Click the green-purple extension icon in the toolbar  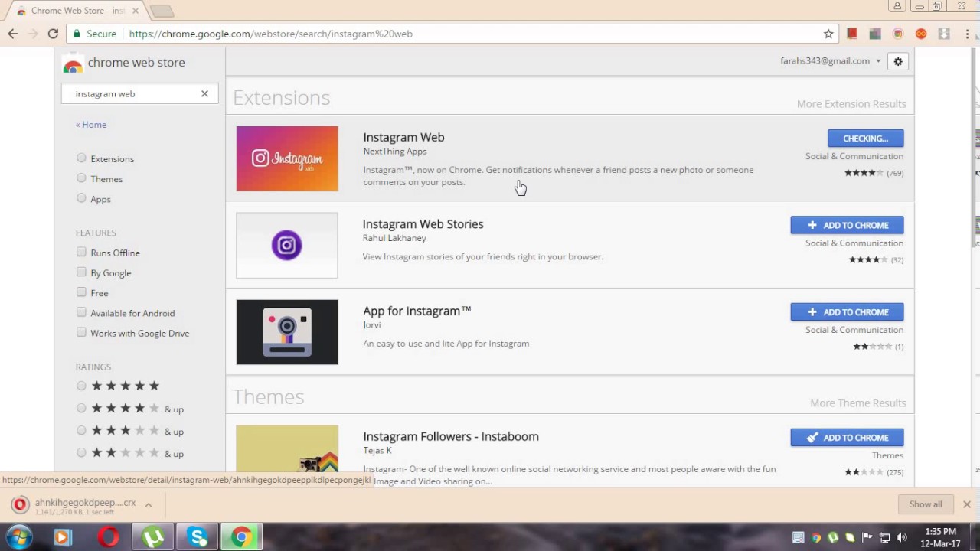[x=875, y=34]
